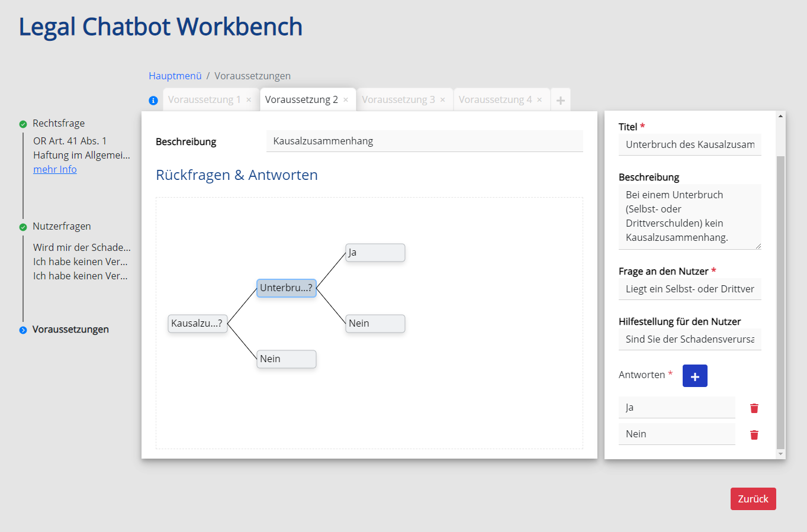Click the green check icon next to Nutzerfragen

[23, 227]
